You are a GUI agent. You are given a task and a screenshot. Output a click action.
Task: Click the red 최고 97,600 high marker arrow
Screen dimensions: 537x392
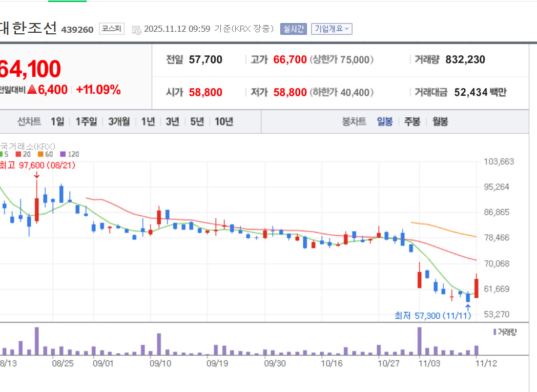pyautogui.click(x=37, y=175)
